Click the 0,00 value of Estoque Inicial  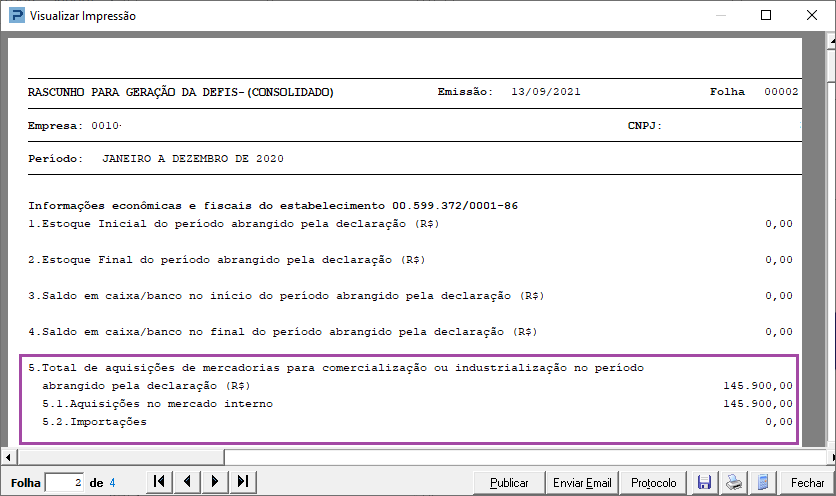[779, 224]
